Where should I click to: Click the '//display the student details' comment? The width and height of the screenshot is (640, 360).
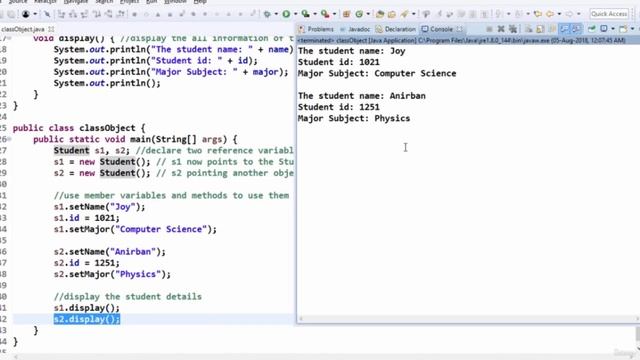[x=127, y=296]
